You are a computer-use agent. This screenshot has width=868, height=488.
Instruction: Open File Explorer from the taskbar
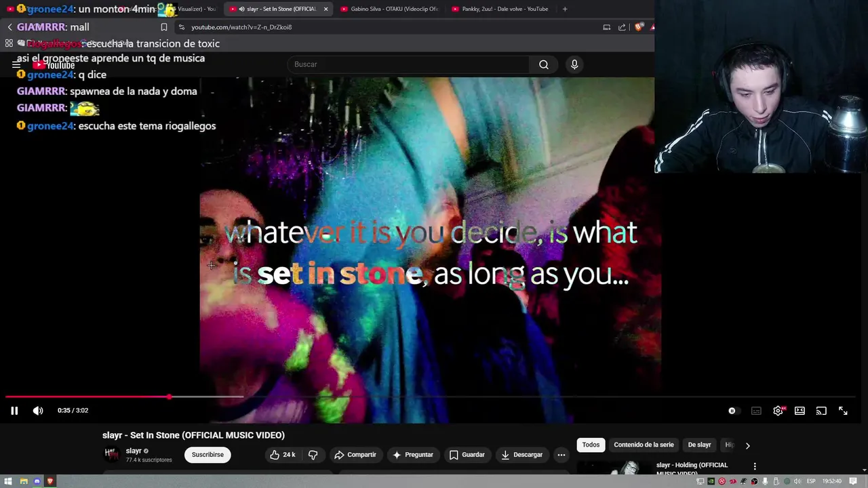click(x=24, y=481)
